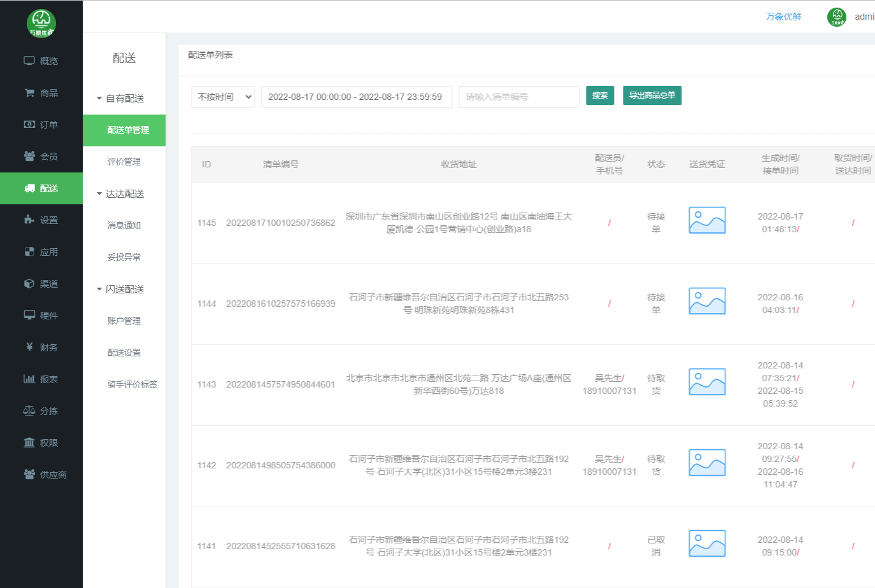
Task: Open 分拣 sorting scale section
Action: coord(41,411)
